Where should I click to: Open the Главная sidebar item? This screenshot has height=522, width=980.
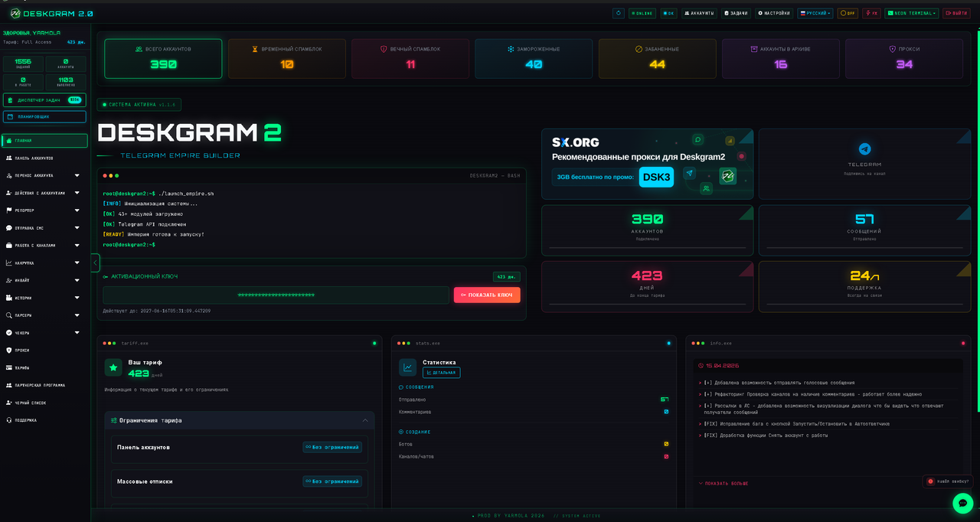pos(45,141)
